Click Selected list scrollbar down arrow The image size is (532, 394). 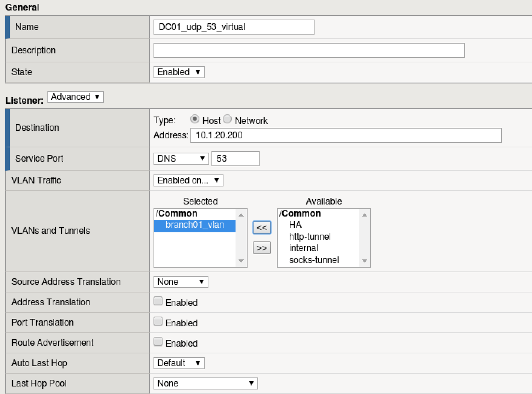tap(241, 261)
